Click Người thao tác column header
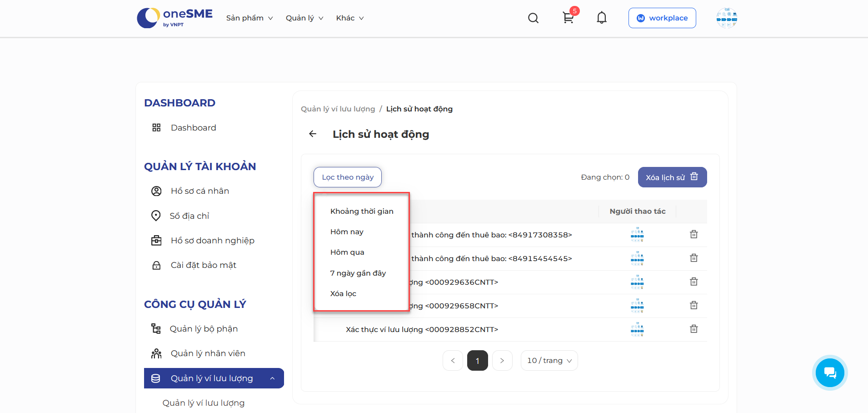The height and width of the screenshot is (413, 868). (637, 211)
